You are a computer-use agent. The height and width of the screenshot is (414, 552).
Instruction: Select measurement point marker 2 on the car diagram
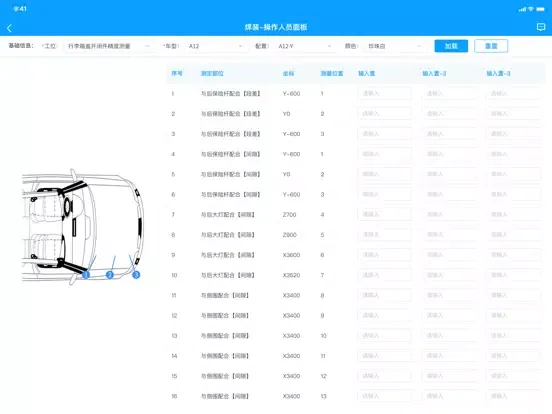(109, 275)
